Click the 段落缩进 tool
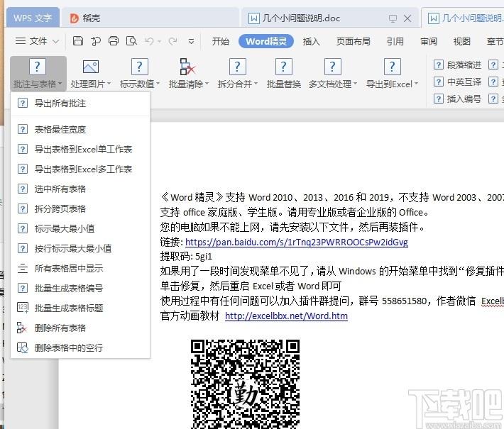 tap(457, 65)
